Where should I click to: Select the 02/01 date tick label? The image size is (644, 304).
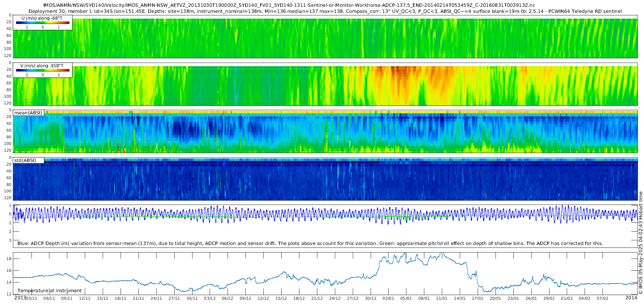pos(388,298)
